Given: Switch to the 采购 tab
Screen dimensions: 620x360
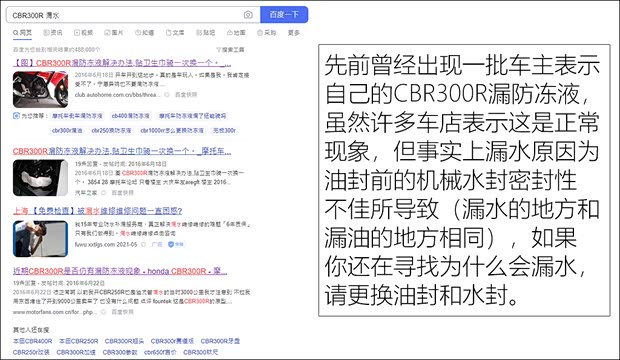Looking at the screenshot, I should [267, 33].
